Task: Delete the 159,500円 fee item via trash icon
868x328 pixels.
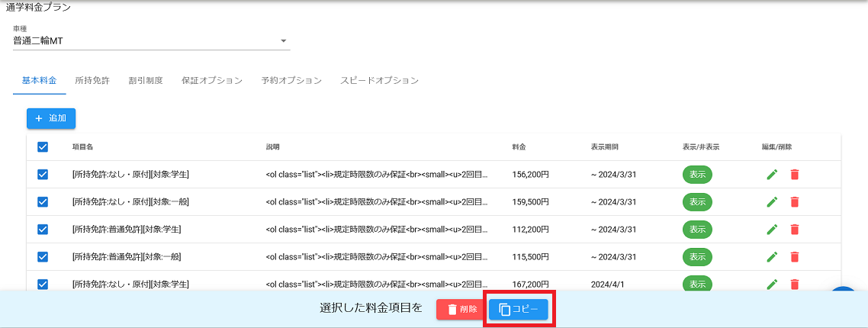Action: pyautogui.click(x=794, y=202)
